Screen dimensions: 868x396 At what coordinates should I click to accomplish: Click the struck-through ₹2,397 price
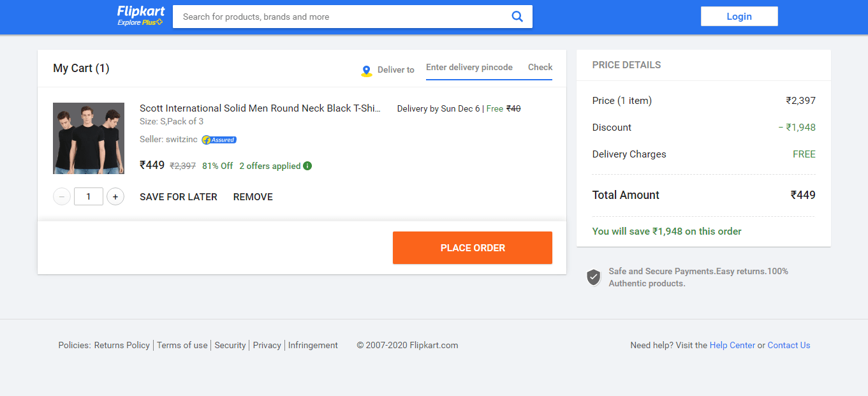pos(182,166)
